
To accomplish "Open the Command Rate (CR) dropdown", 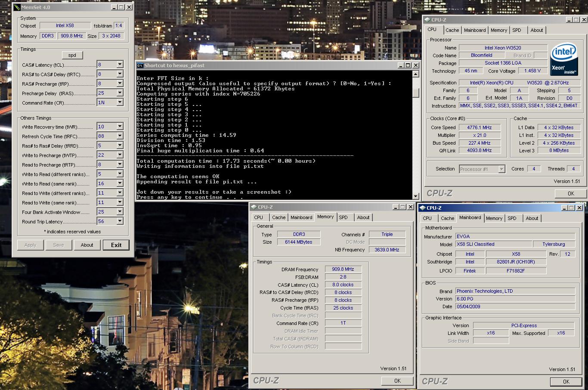I will [x=120, y=102].
